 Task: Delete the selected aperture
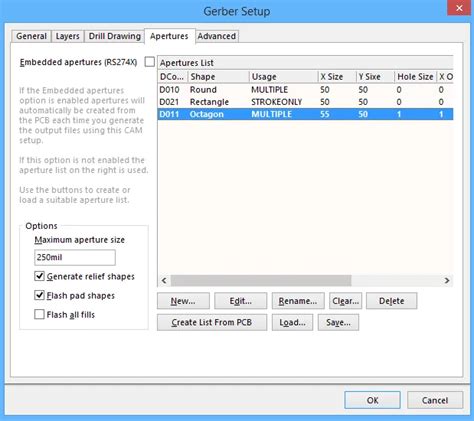point(391,301)
